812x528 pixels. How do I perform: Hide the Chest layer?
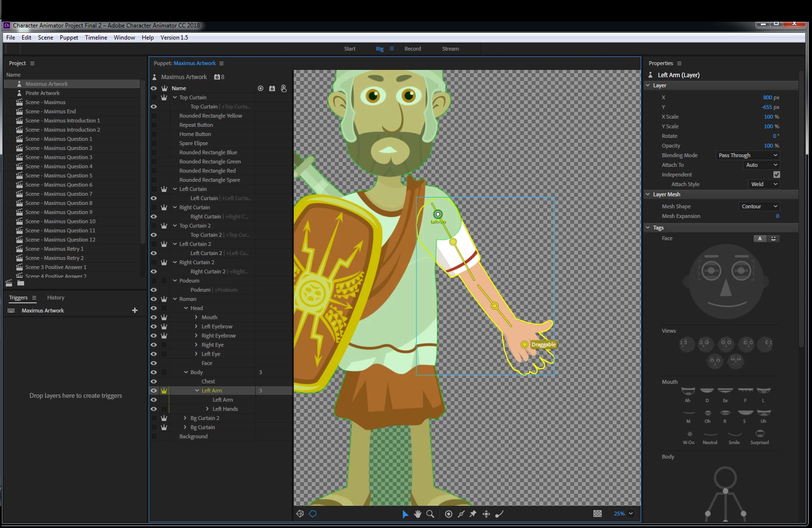tap(154, 381)
